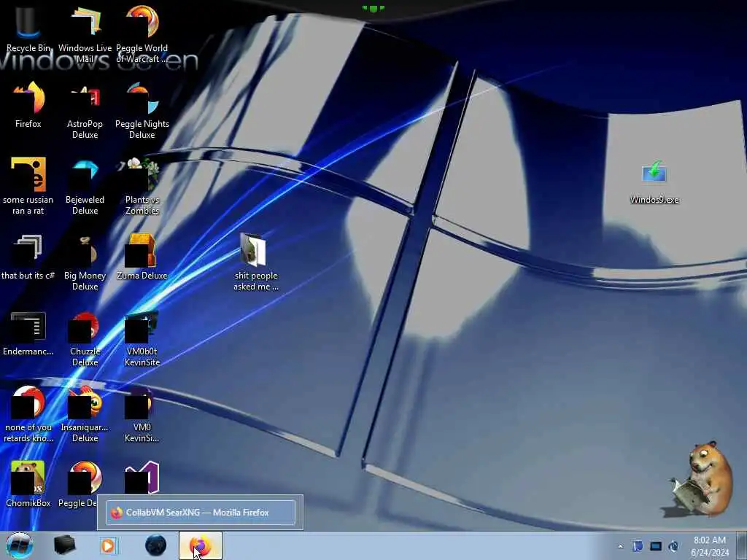Click the black box icon on the taskbar
747x560 pixels.
coord(65,545)
